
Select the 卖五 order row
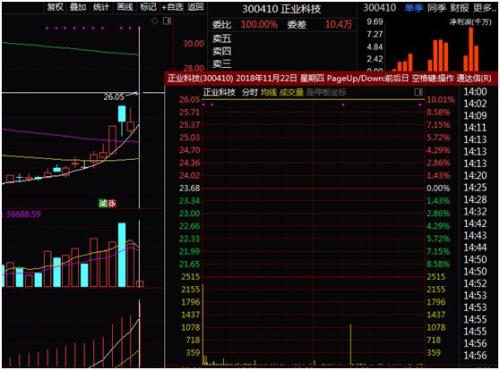[282, 39]
